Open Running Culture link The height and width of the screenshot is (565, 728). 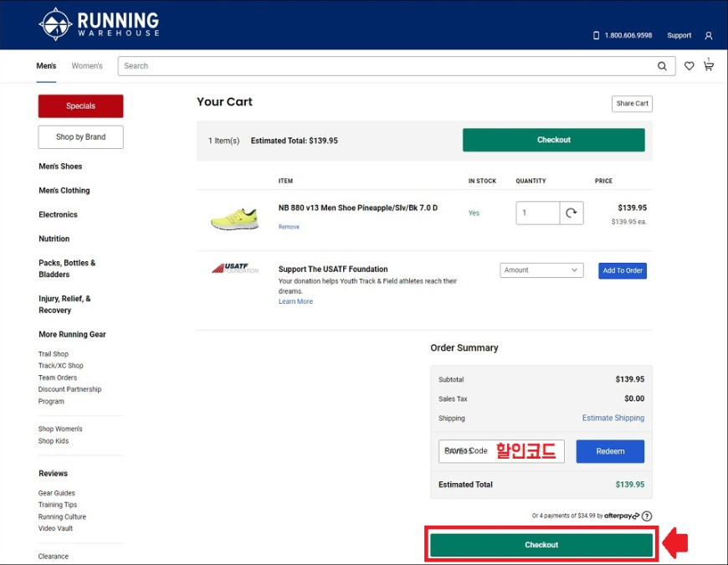point(62,516)
